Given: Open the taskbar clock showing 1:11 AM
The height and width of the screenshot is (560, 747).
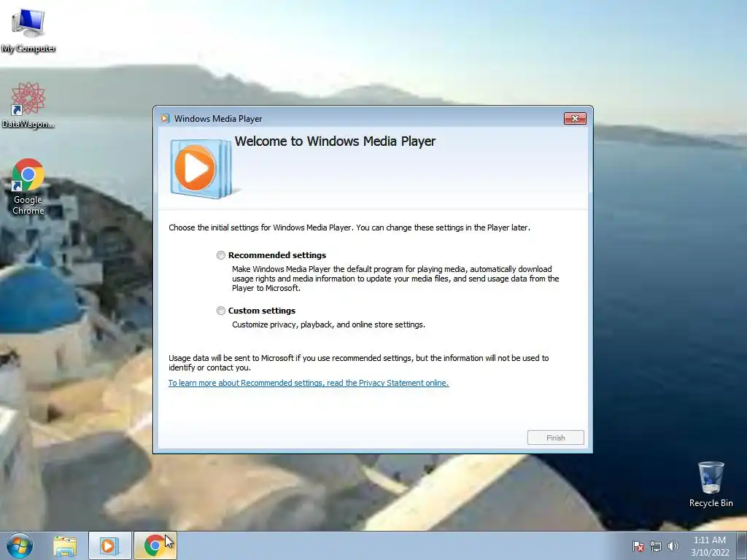Looking at the screenshot, I should (710, 545).
